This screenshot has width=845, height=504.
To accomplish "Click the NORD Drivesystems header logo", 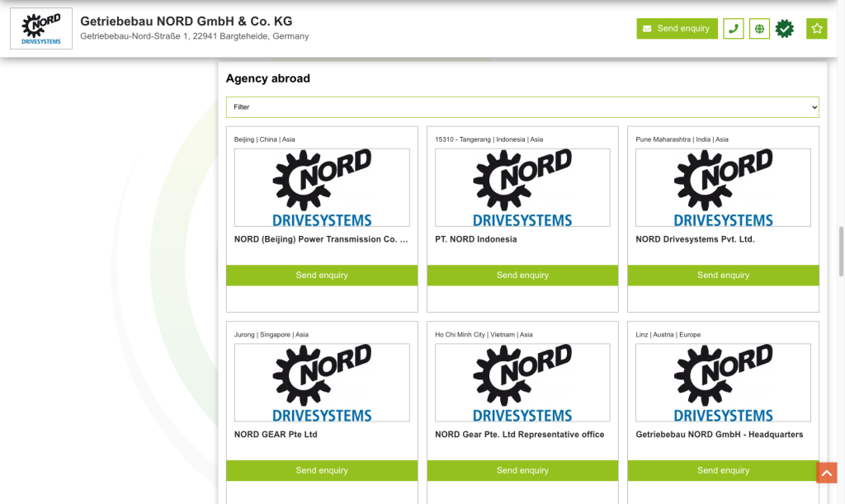I will click(41, 29).
